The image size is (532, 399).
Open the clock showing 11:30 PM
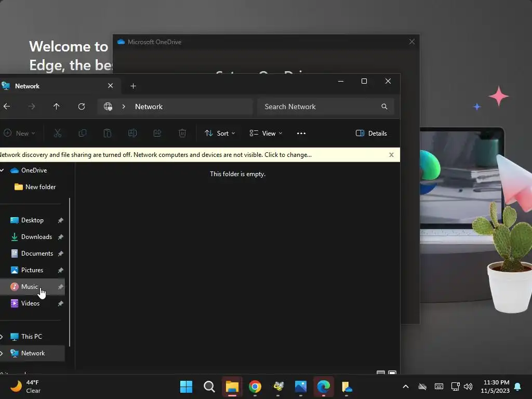coord(495,387)
